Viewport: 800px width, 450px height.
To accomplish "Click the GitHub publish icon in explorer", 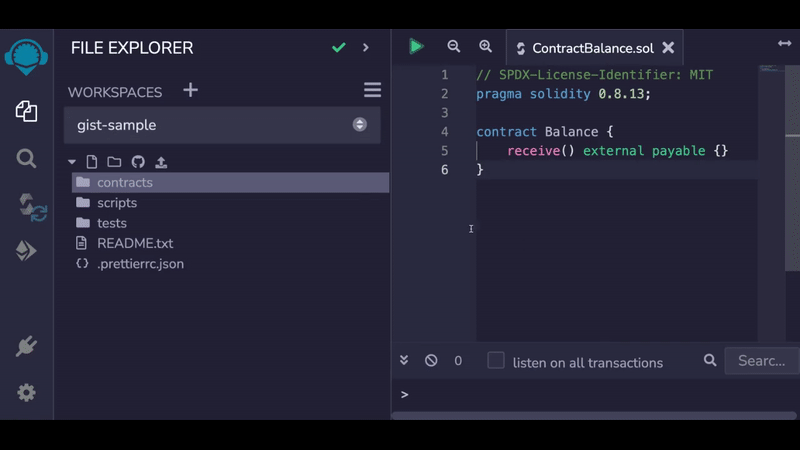I will point(138,162).
